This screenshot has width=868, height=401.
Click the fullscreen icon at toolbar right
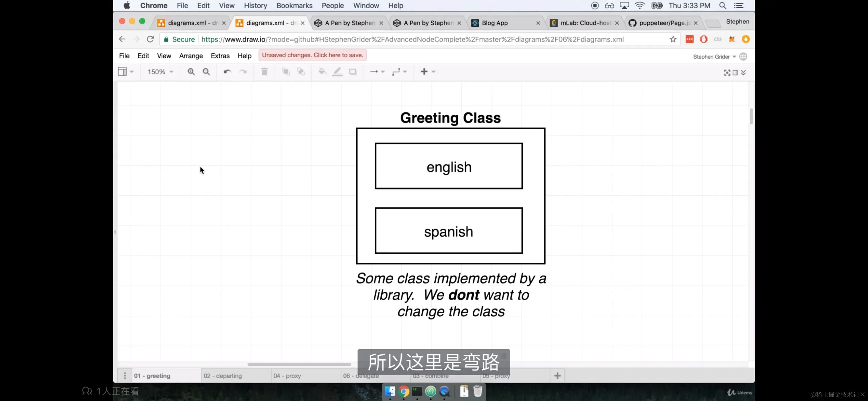[727, 73]
